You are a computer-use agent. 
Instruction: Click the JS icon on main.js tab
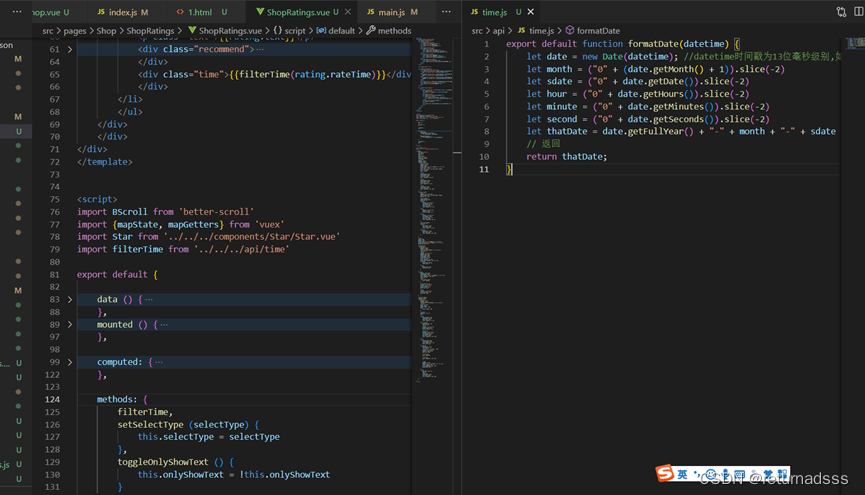pyautogui.click(x=371, y=12)
